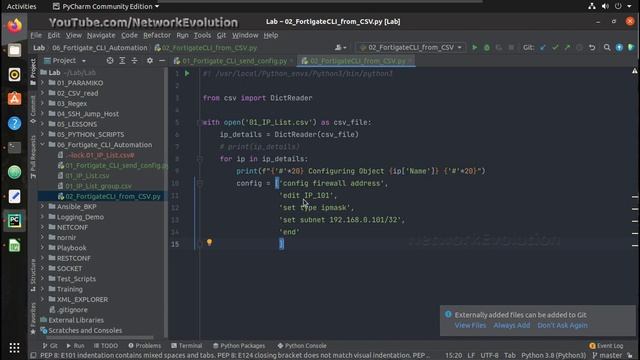The width and height of the screenshot is (640, 360).
Task: Open the Help icon in the dock
Action: tap(14, 123)
